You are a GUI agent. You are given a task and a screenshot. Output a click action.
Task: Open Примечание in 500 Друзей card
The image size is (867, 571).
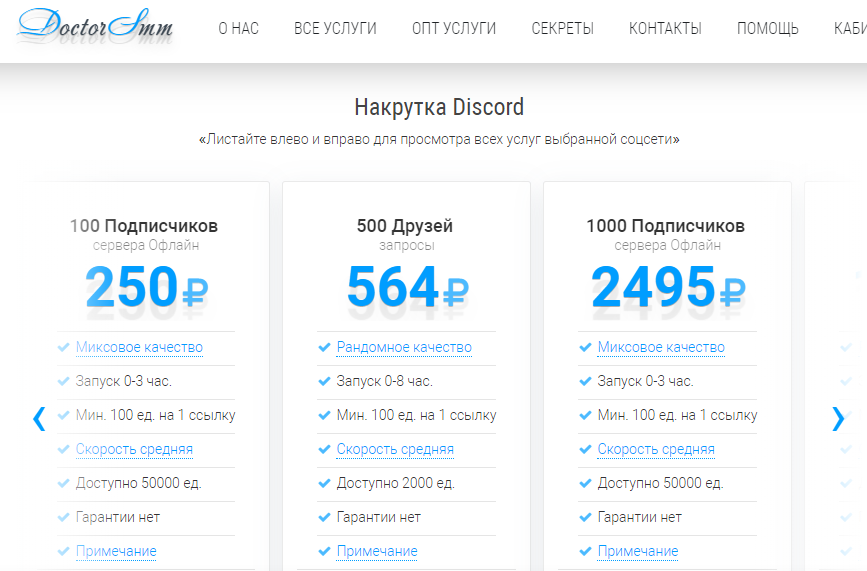377,551
